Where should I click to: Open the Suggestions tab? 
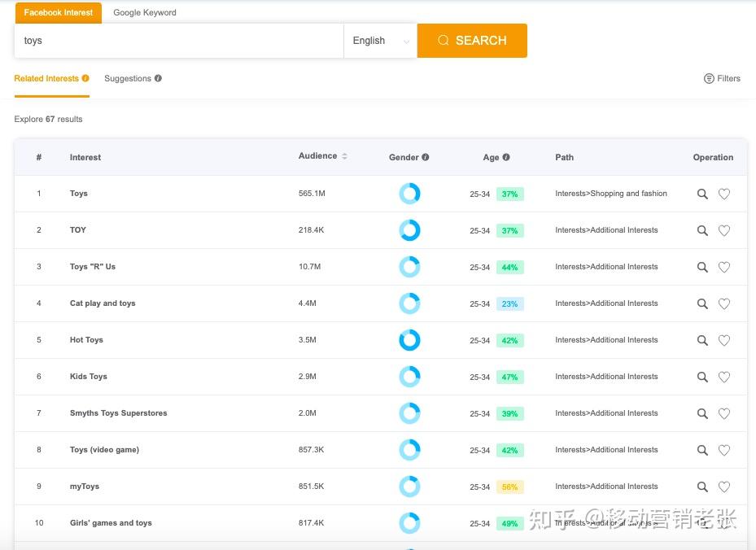pos(128,79)
